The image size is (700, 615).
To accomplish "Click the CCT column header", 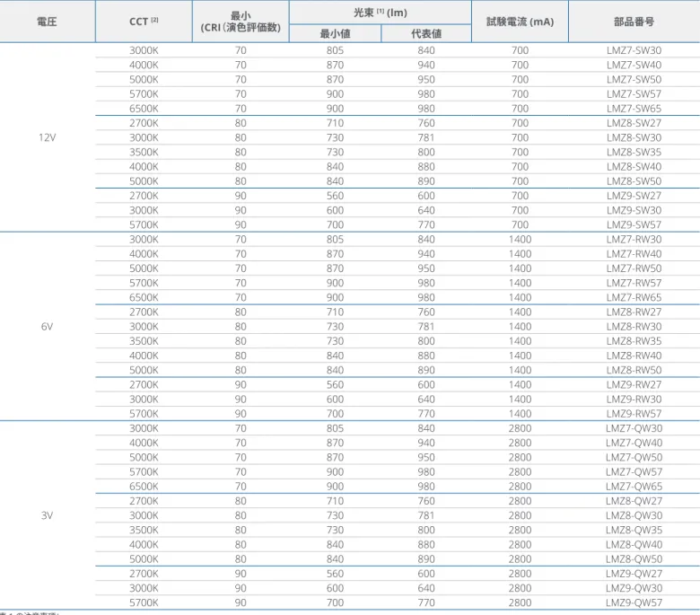I will tap(144, 22).
